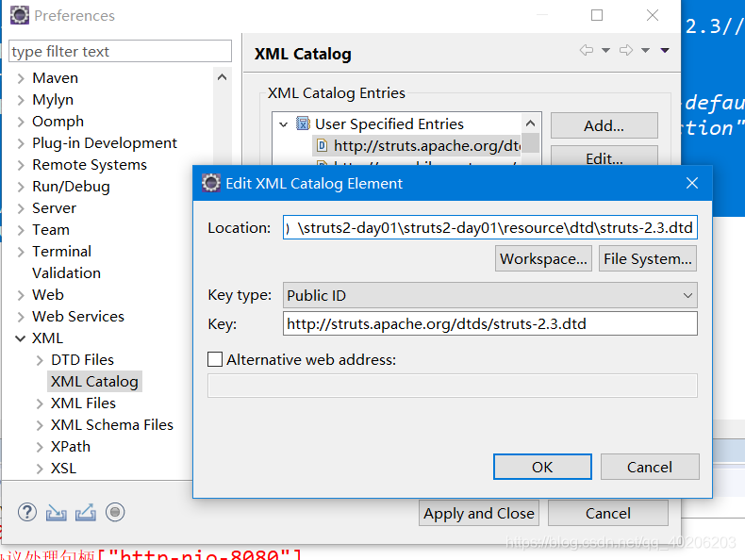Expand the Plug-in Development node
Viewport: 745px width, 560px height.
coord(21,143)
